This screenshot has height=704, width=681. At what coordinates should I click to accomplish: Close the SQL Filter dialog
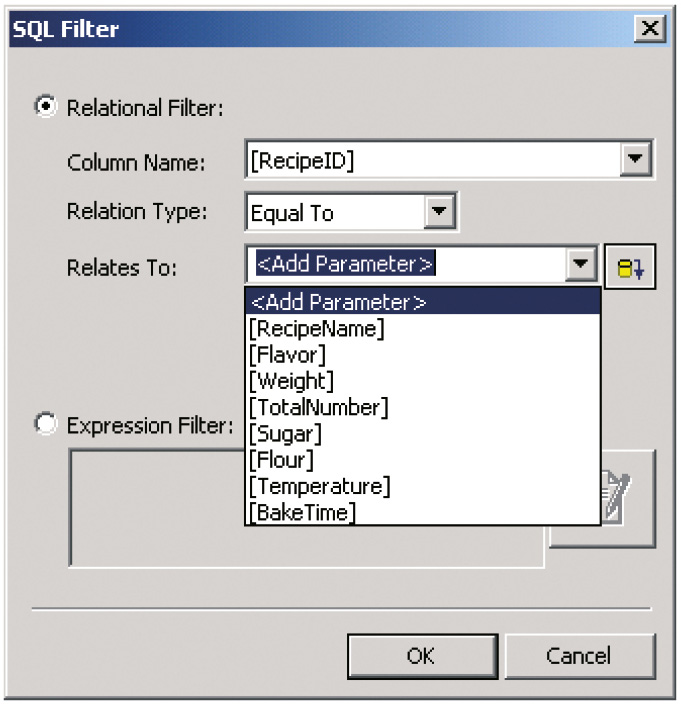pos(651,28)
